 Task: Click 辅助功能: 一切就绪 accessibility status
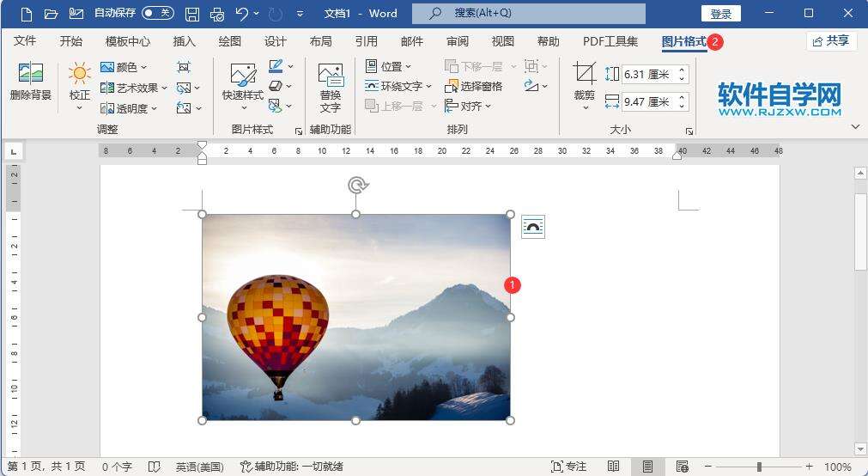tap(291, 467)
